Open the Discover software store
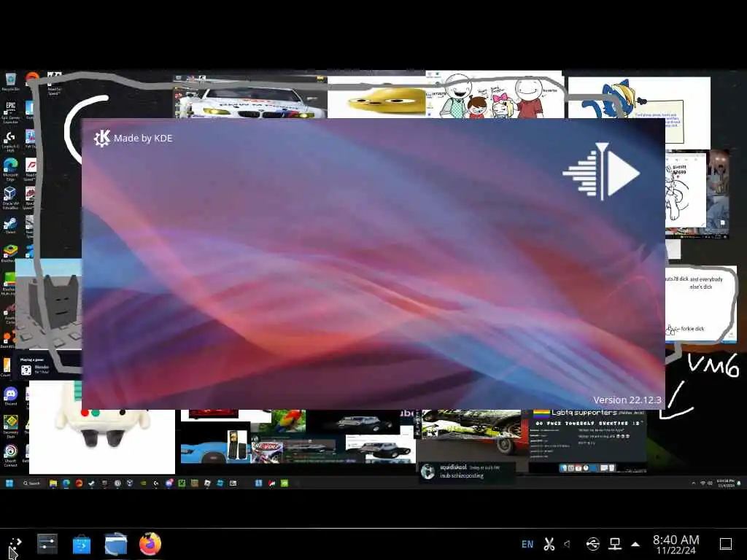 pos(82,544)
